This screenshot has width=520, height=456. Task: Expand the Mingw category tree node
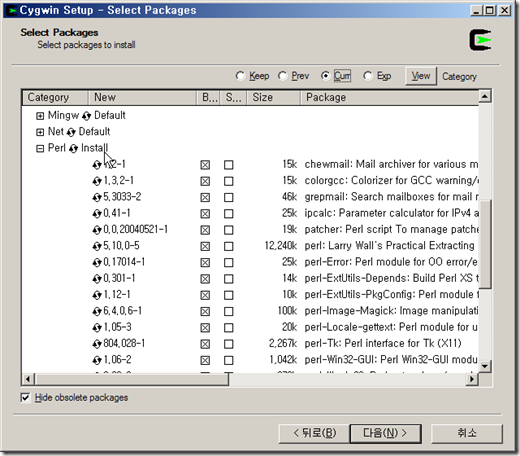(40, 116)
